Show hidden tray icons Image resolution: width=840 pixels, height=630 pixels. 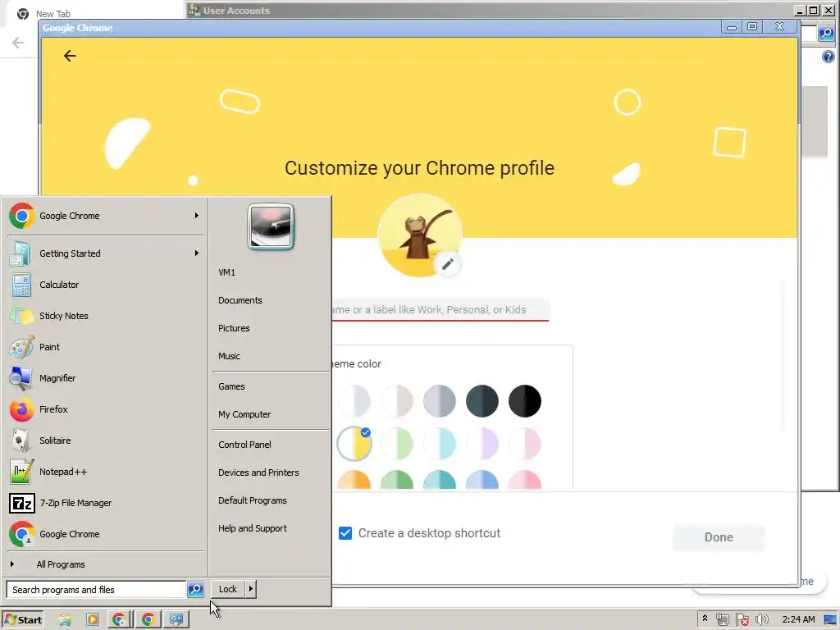pyautogui.click(x=705, y=619)
